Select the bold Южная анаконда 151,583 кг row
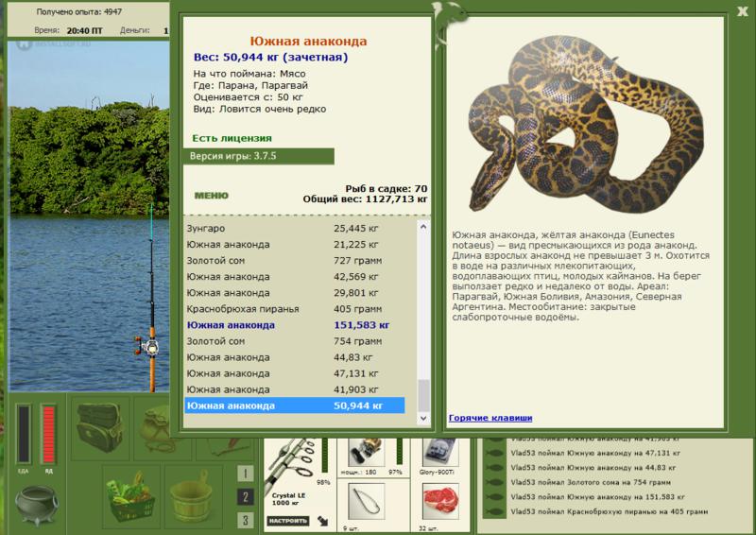The image size is (756, 535). pos(295,325)
